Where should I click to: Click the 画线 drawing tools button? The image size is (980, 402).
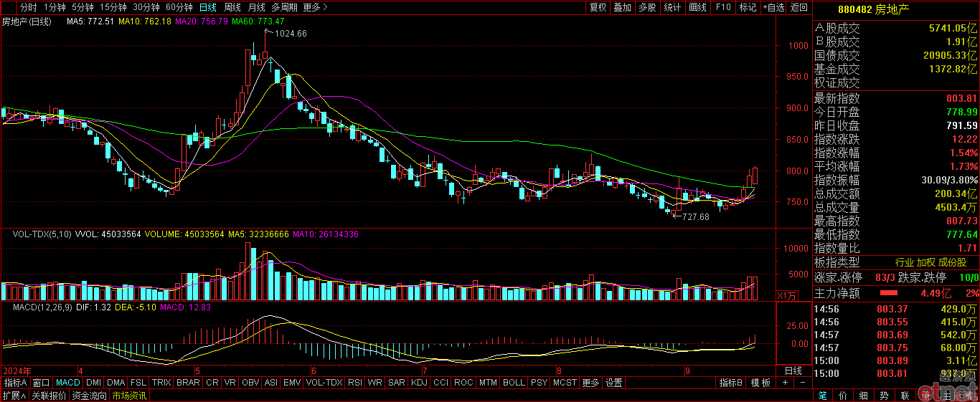[x=697, y=7]
